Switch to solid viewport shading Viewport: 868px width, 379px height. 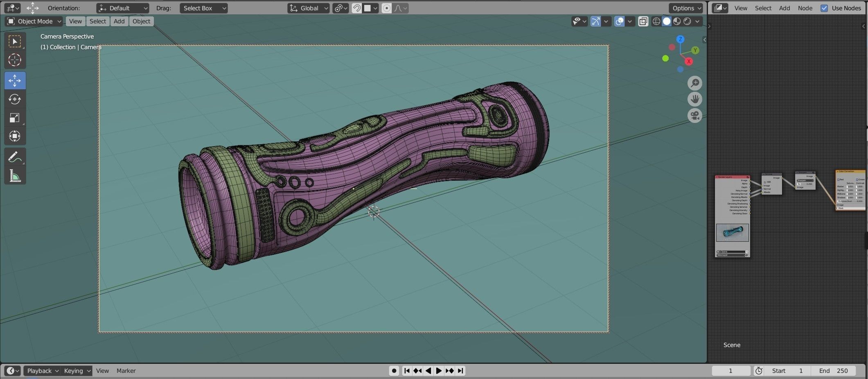click(x=667, y=21)
